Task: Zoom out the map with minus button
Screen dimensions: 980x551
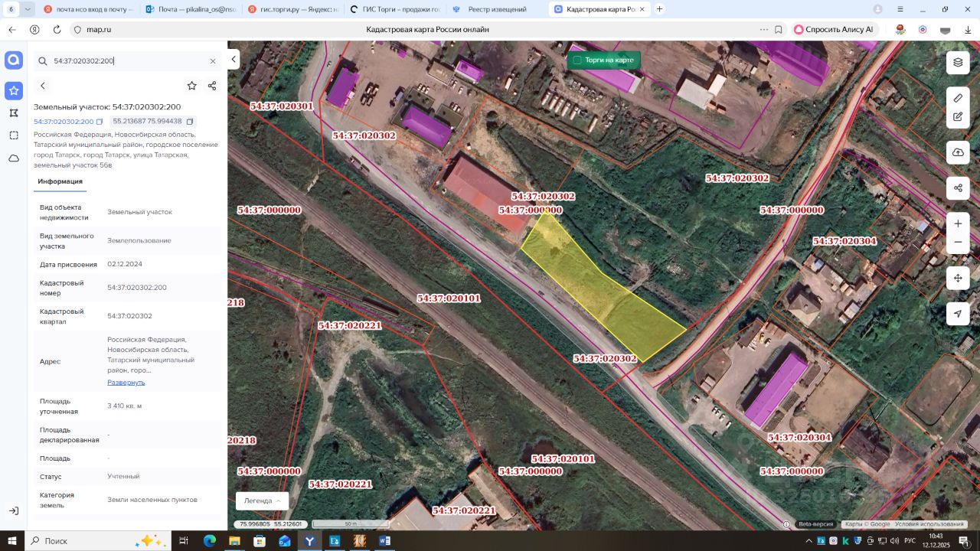Action: click(958, 243)
